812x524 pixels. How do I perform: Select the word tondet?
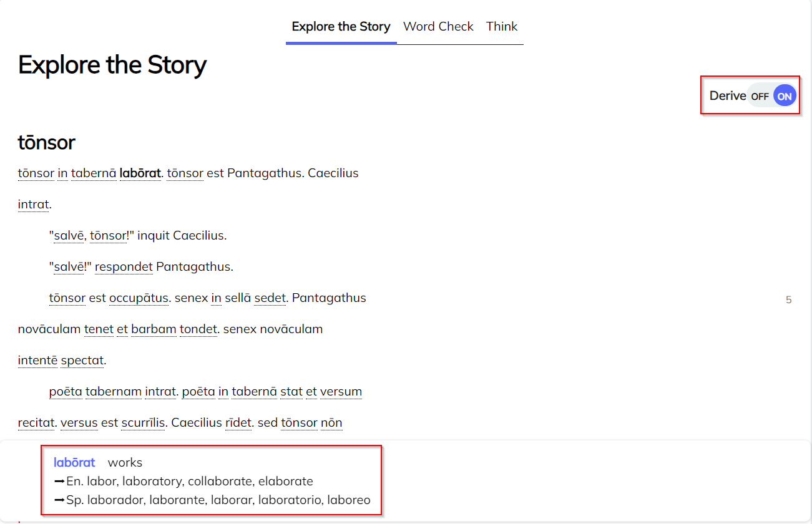(198, 329)
